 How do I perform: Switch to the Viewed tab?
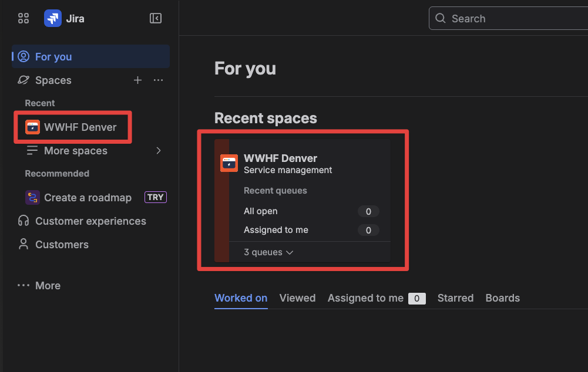pyautogui.click(x=297, y=298)
